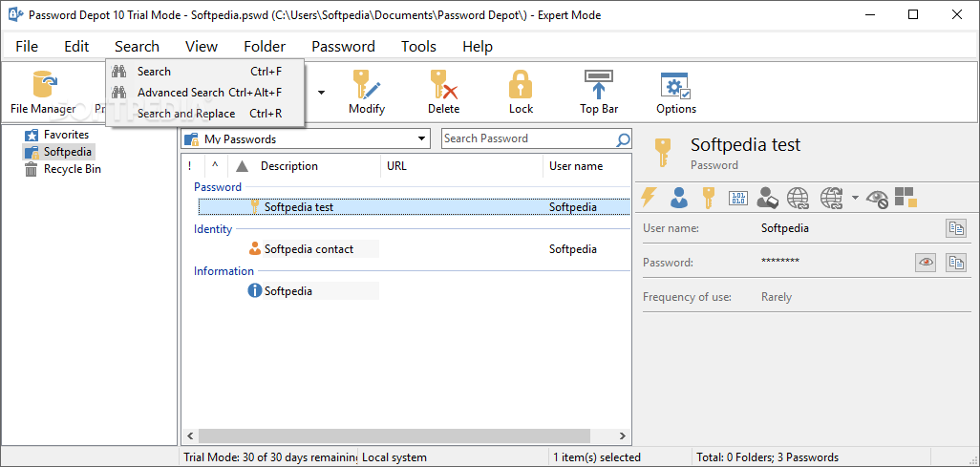Screen dimensions: 980x467
Task: Click the lightning bolt icon in details panel
Action: (650, 198)
